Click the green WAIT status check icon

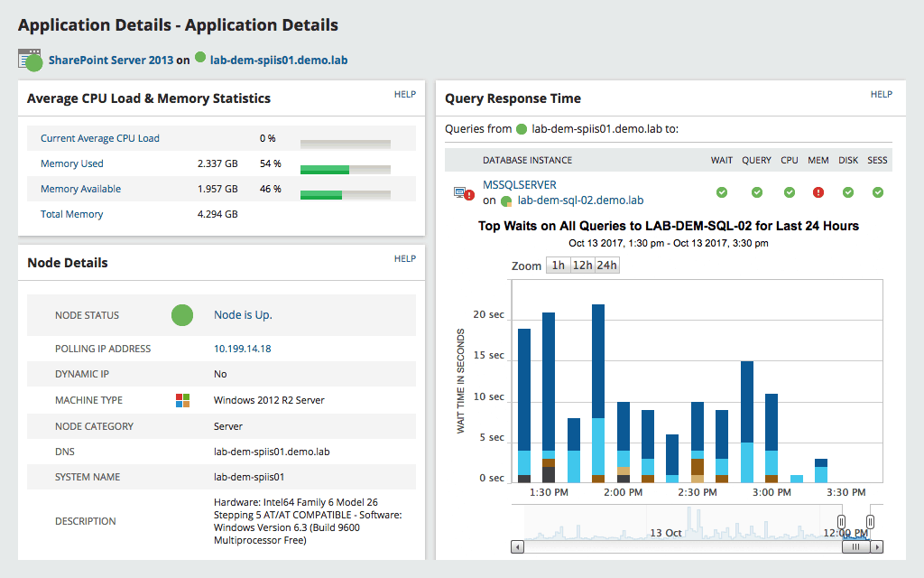721,192
